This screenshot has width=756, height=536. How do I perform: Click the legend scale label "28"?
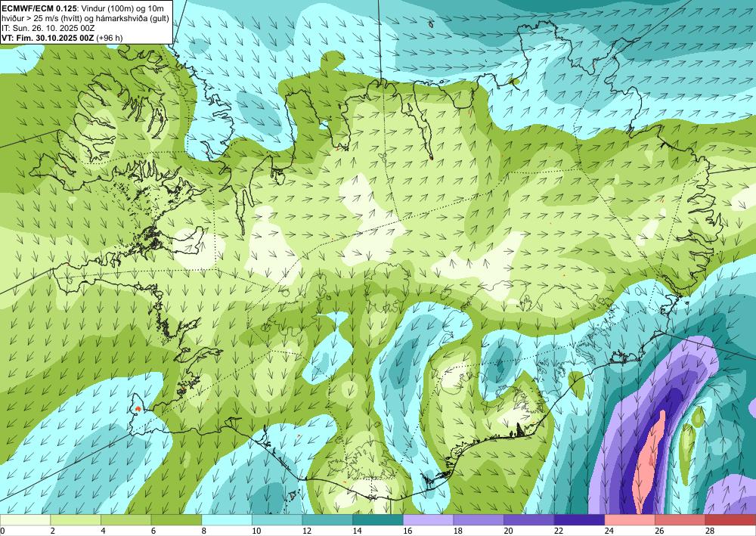click(x=710, y=531)
